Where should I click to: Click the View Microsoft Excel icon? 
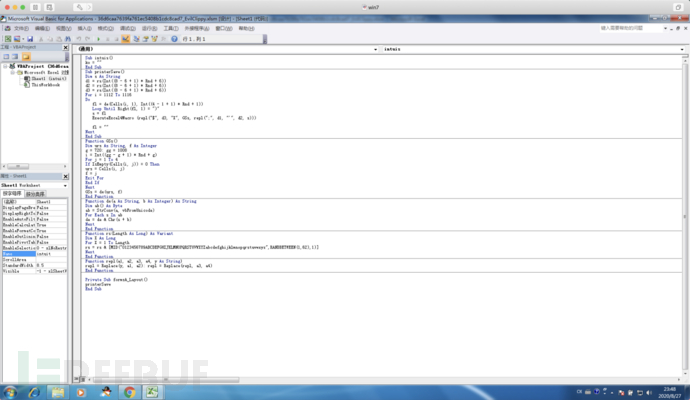pyautogui.click(x=6, y=38)
